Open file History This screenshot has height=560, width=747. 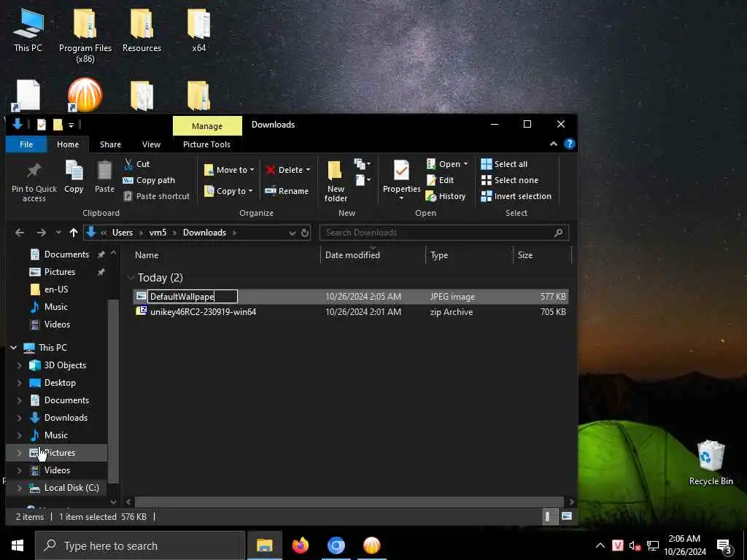(446, 196)
